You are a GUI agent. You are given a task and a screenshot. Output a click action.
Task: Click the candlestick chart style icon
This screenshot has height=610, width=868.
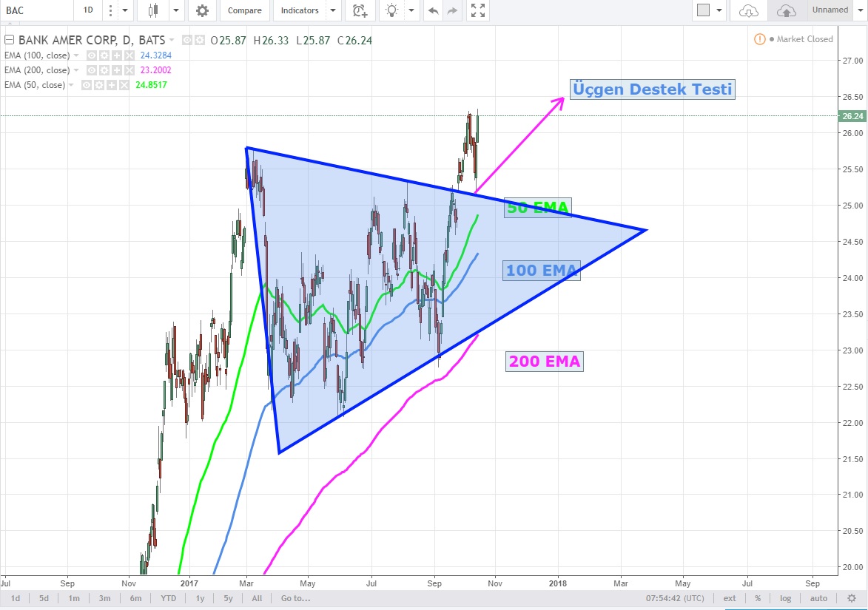[x=154, y=10]
